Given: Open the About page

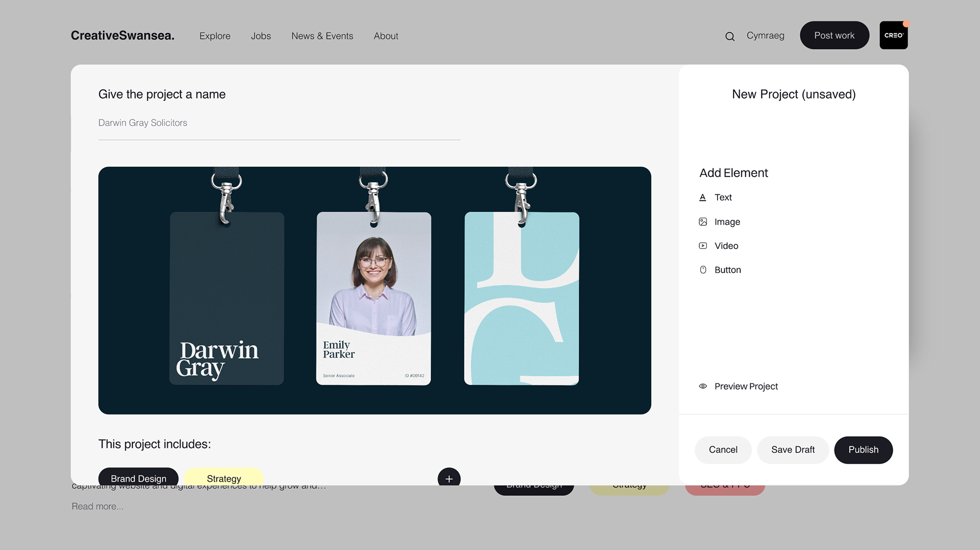Looking at the screenshot, I should pos(386,36).
